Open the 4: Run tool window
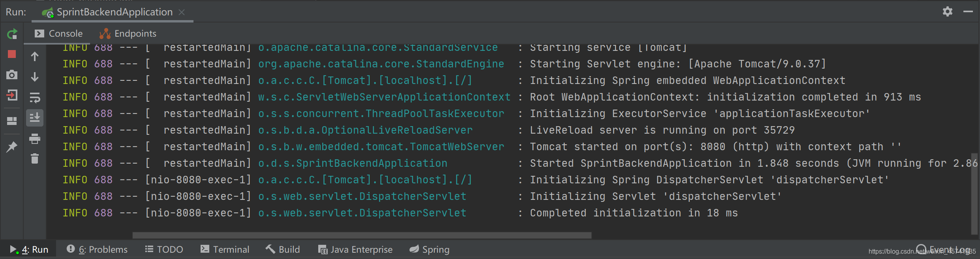Viewport: 980px width, 259px height. click(x=29, y=249)
